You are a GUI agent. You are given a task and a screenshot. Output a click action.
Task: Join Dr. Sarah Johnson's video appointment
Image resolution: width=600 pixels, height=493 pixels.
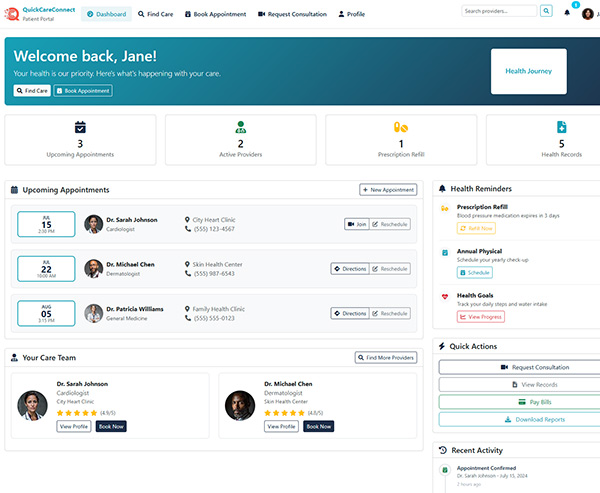(357, 224)
